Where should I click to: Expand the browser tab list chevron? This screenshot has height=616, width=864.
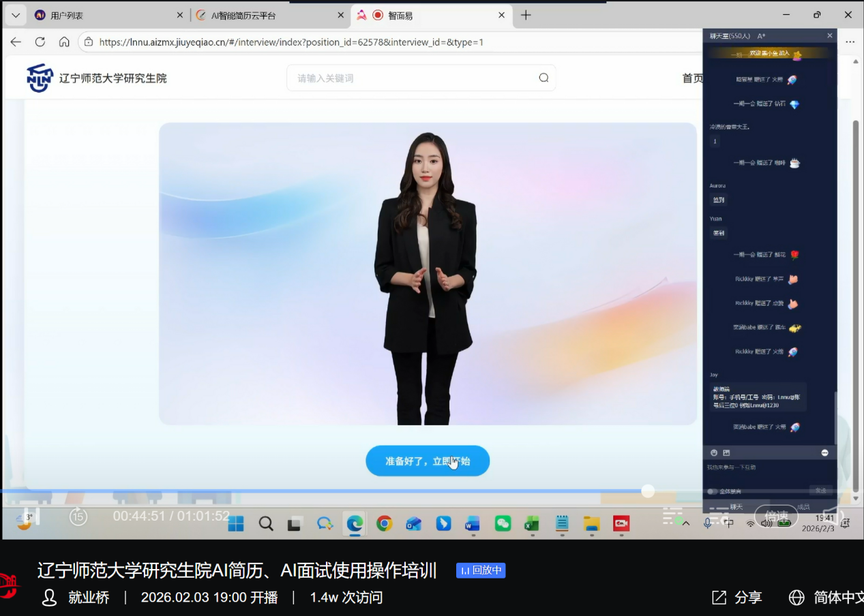point(16,15)
